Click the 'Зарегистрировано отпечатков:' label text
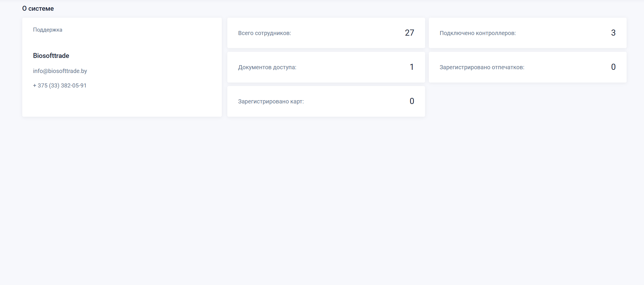644x285 pixels. point(482,67)
